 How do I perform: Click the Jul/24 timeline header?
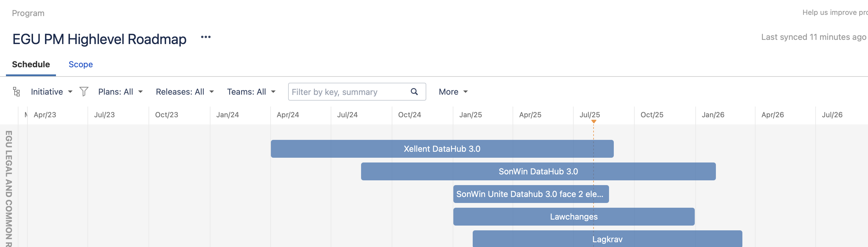pos(347,115)
